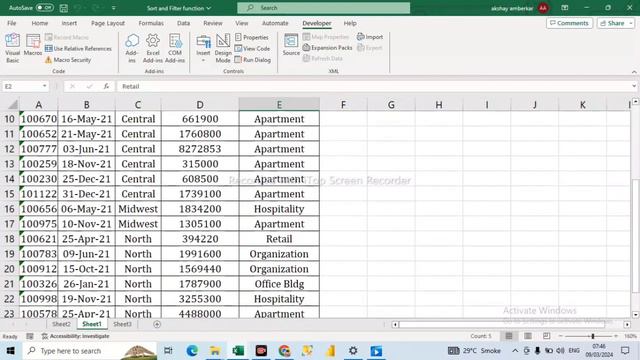
Task: Collapse the ribbon with the chevron
Action: [x=634, y=71]
